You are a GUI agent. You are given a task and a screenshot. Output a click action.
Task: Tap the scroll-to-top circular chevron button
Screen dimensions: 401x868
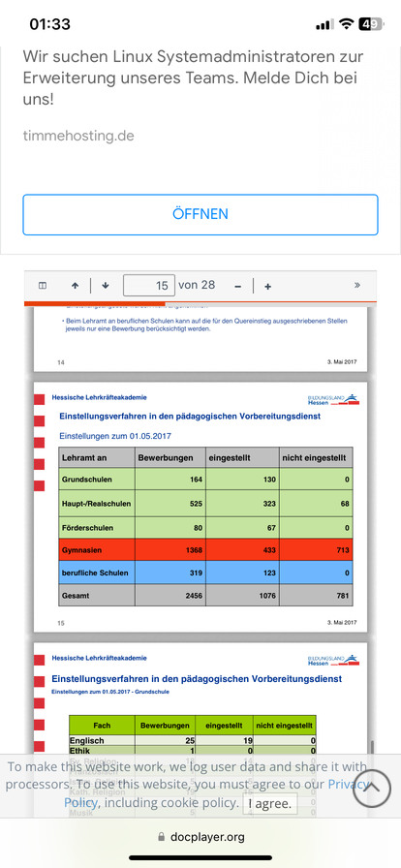[372, 788]
